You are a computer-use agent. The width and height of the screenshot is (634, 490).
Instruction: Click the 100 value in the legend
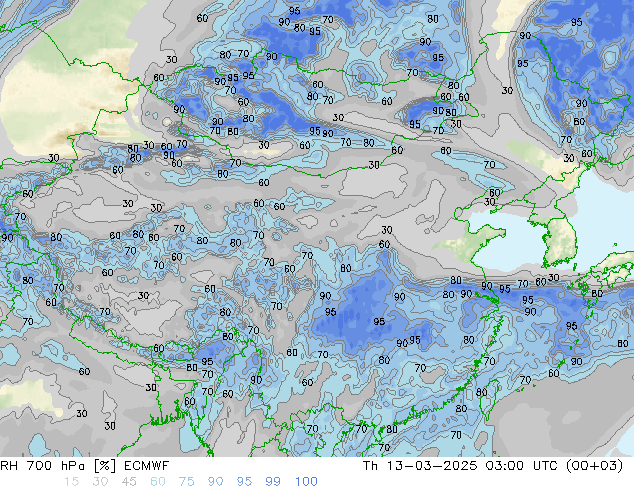click(306, 482)
